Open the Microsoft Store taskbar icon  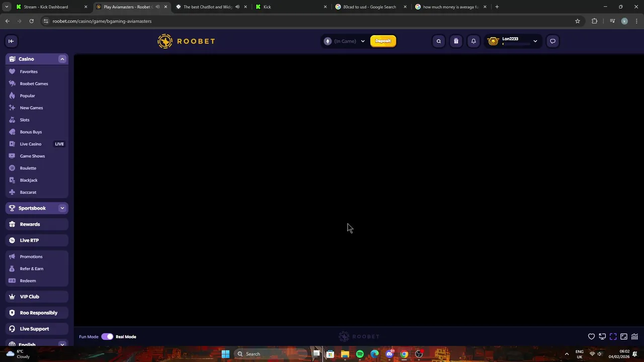point(330,354)
